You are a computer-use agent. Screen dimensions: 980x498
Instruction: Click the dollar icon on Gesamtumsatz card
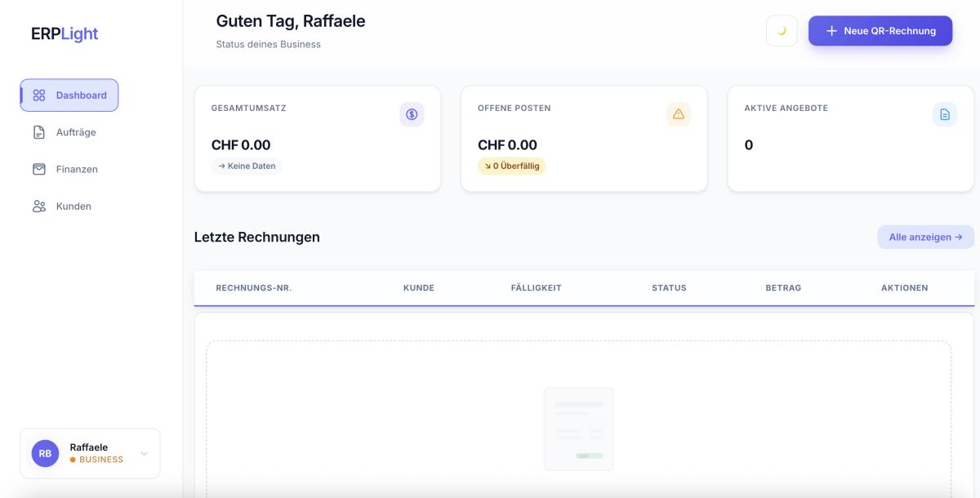[412, 114]
